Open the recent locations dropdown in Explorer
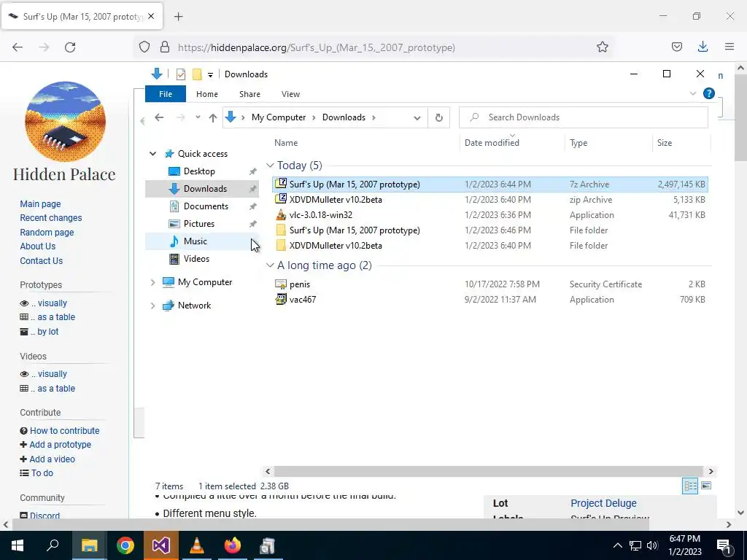Screen dimensions: 747x560 pyautogui.click(x=198, y=117)
